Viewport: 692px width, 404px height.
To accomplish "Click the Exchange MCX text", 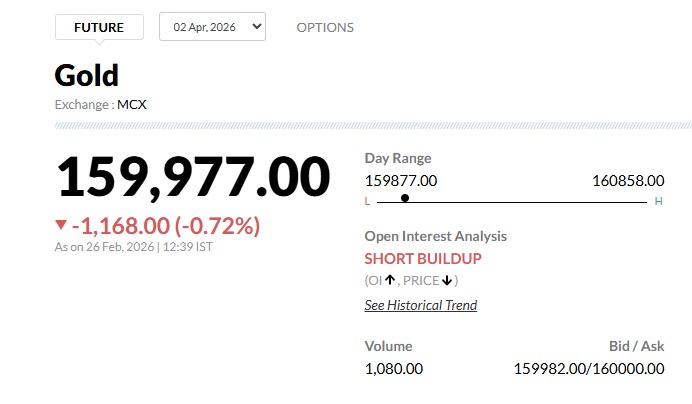I will tap(101, 103).
